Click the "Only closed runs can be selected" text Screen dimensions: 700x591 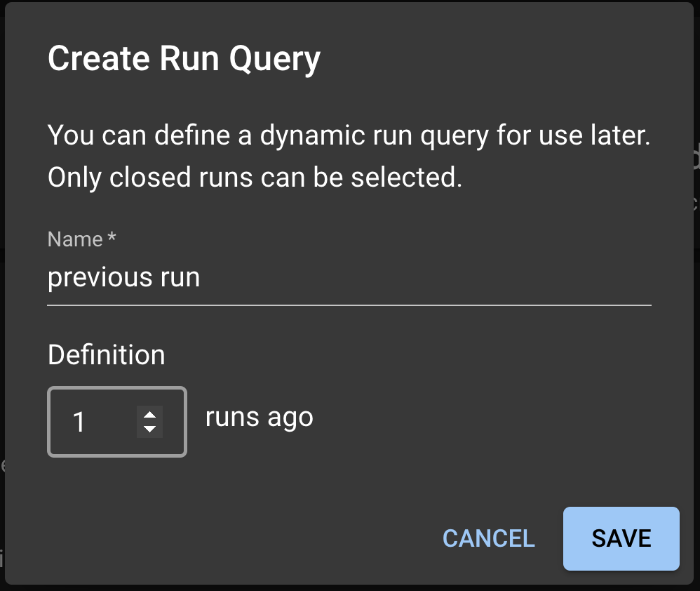pyautogui.click(x=255, y=178)
